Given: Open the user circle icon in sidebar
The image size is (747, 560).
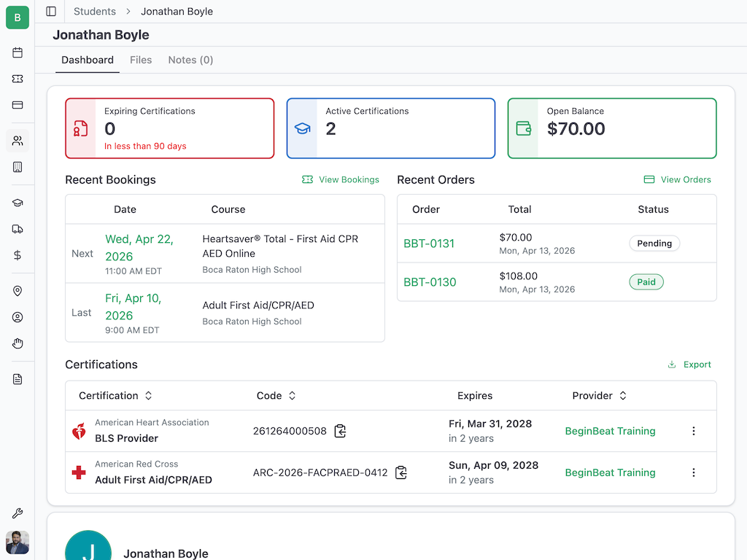Looking at the screenshot, I should pyautogui.click(x=18, y=317).
